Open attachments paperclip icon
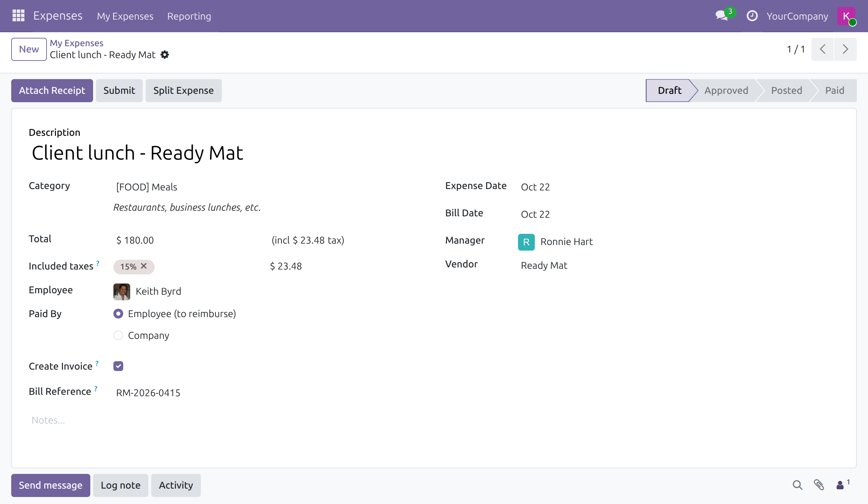The image size is (868, 504). click(819, 485)
